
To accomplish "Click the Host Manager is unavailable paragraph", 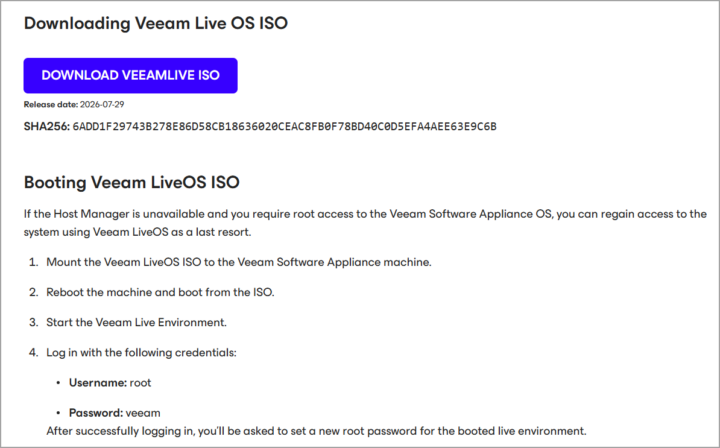I will coord(365,223).
